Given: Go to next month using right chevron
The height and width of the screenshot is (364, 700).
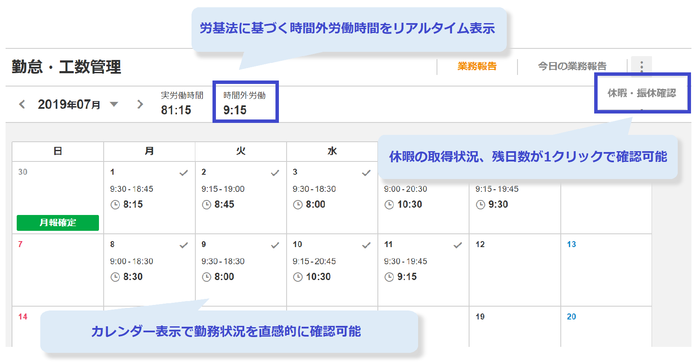Looking at the screenshot, I should point(140,105).
